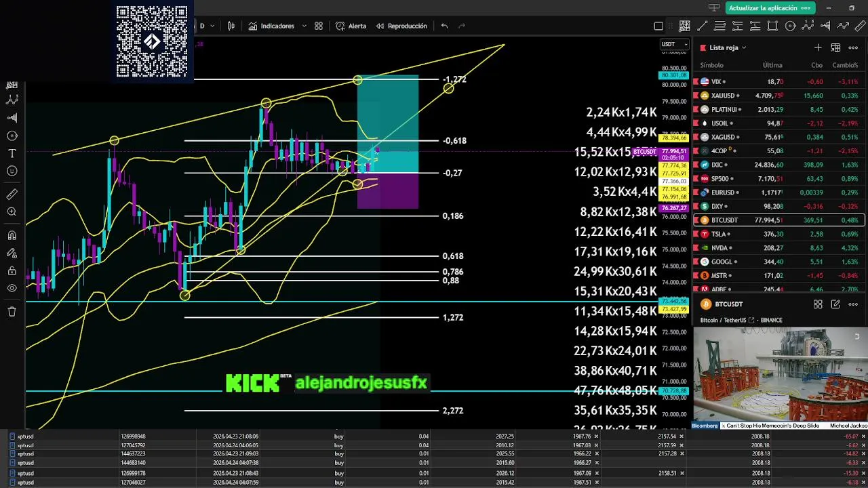868x488 pixels.
Task: Select the USOIL watchlist row
Action: pyautogui.click(x=778, y=123)
